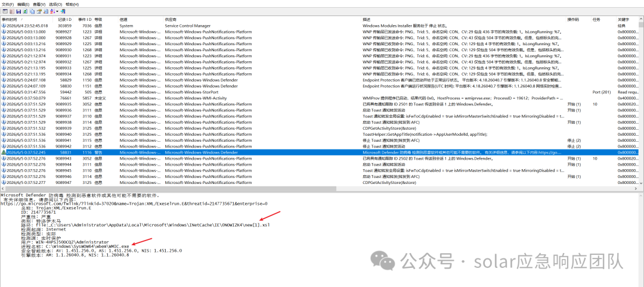
Task: Click the info icon on record 9089927 row
Action: (4, 32)
